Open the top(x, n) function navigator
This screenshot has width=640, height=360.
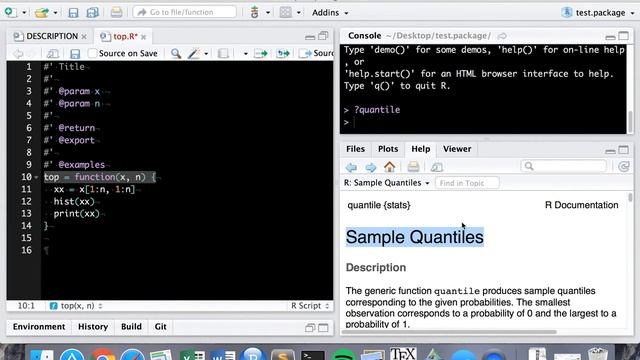tap(76, 306)
